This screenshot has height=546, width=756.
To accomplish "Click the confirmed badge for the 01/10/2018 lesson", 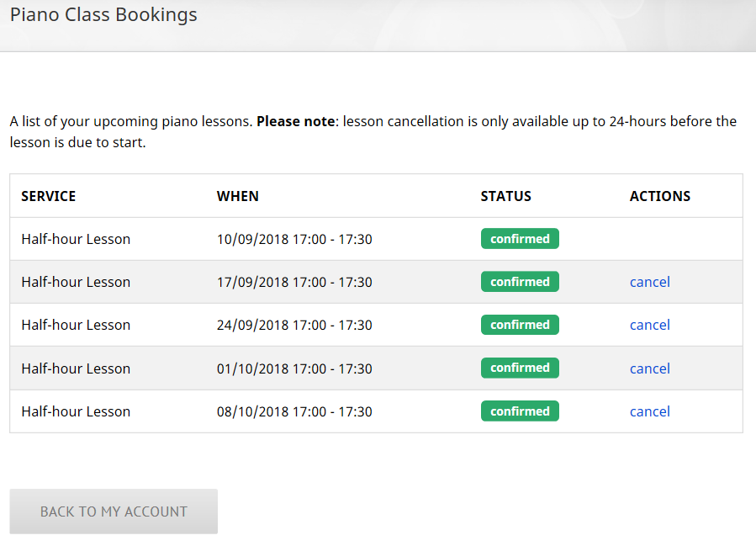I will (x=520, y=368).
